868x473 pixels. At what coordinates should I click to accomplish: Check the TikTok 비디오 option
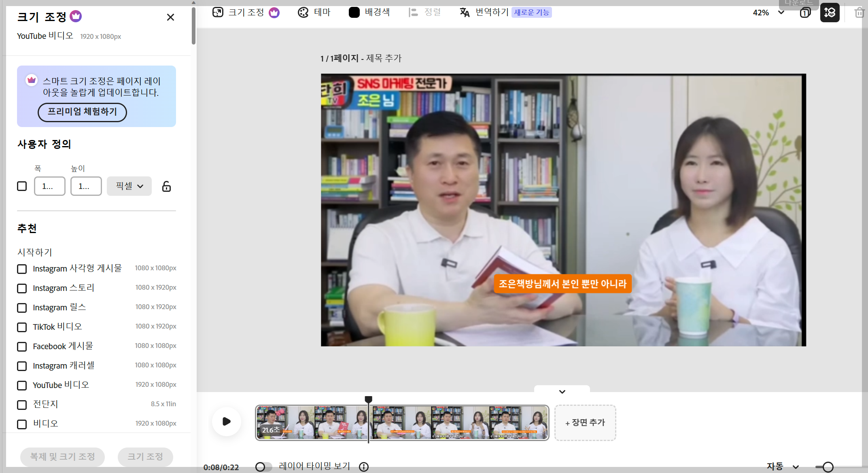tap(22, 327)
